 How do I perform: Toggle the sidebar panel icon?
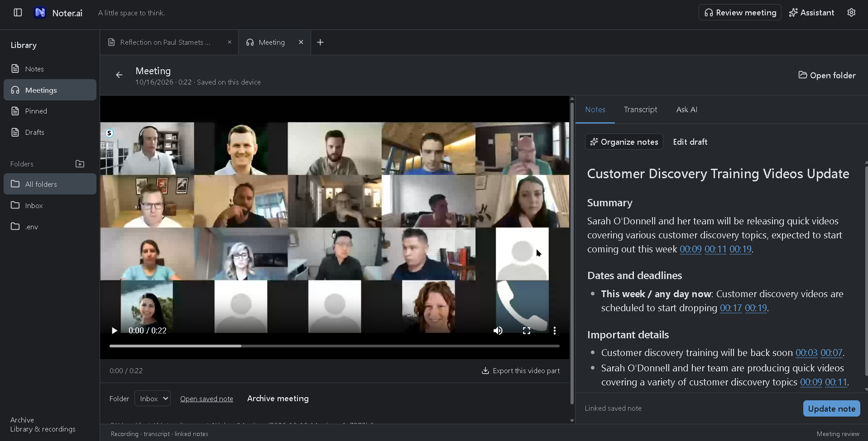18,13
